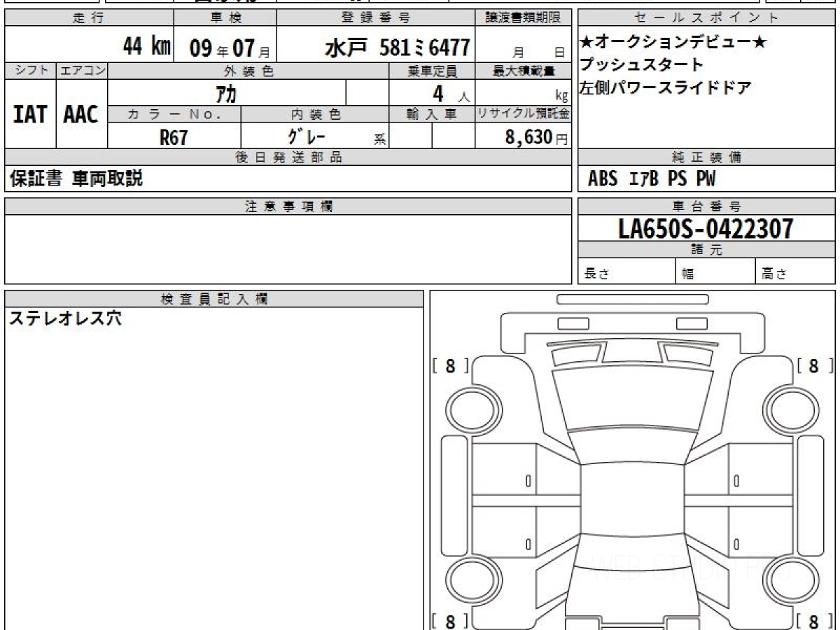Select the ★オークションデビュー★ line

tap(673, 43)
